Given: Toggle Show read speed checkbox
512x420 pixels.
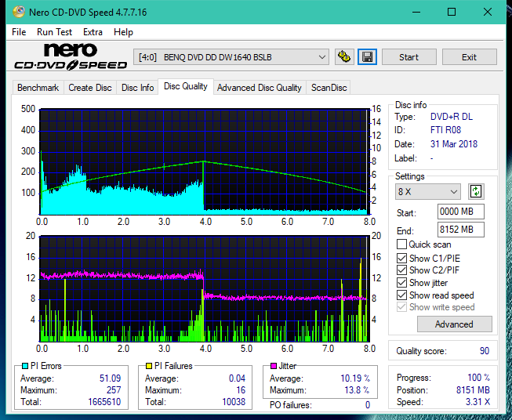Looking at the screenshot, I should tap(401, 295).
